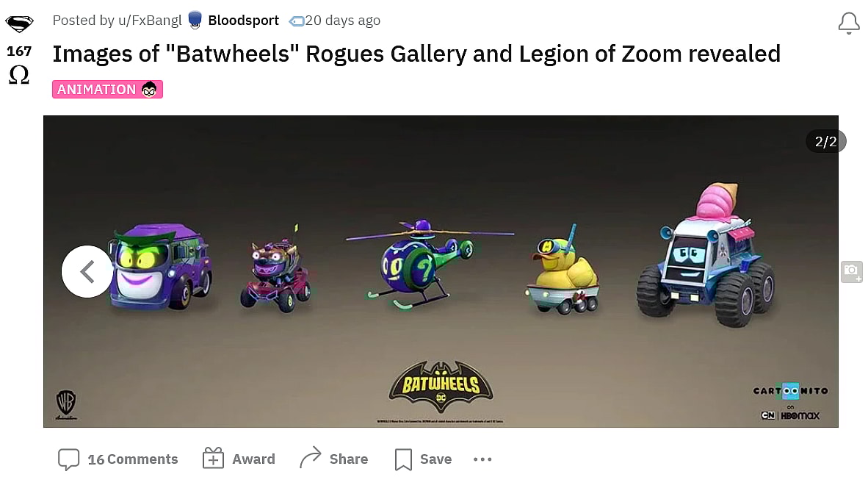The image size is (868, 477).
Task: Go to the previous gallery image
Action: (x=87, y=271)
